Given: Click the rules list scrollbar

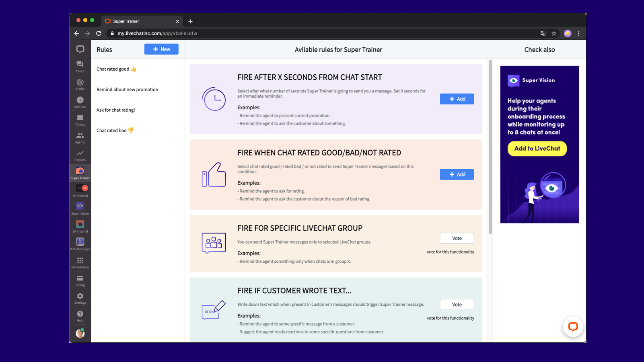Looking at the screenshot, I should [490, 147].
